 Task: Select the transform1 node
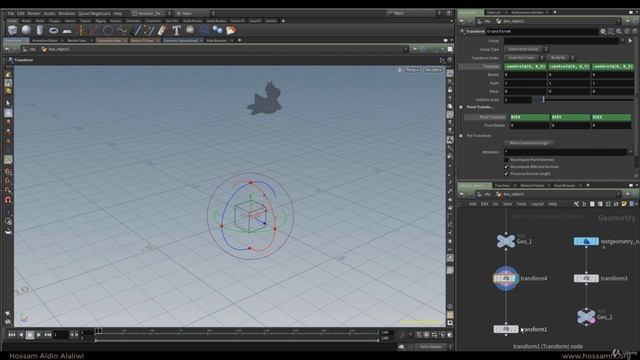[506, 329]
